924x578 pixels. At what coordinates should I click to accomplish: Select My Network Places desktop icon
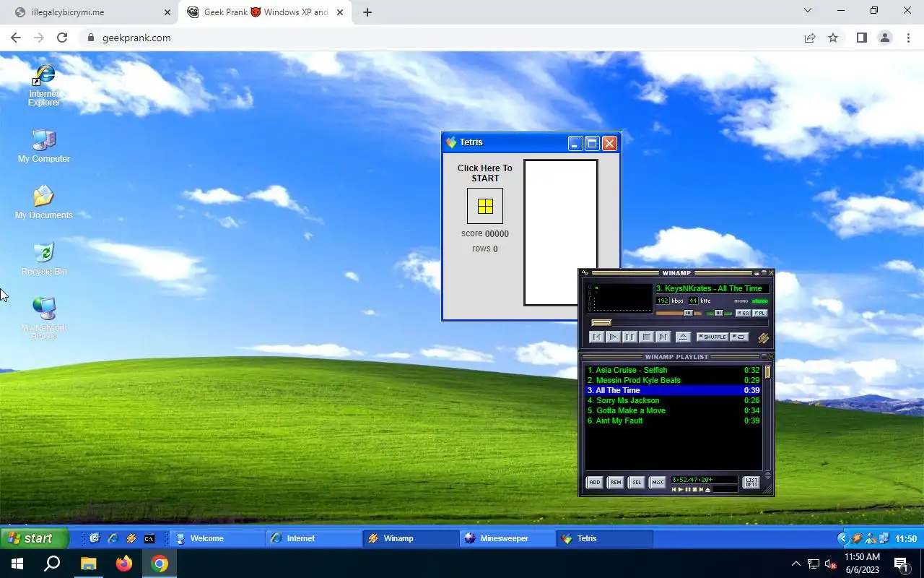(x=44, y=319)
